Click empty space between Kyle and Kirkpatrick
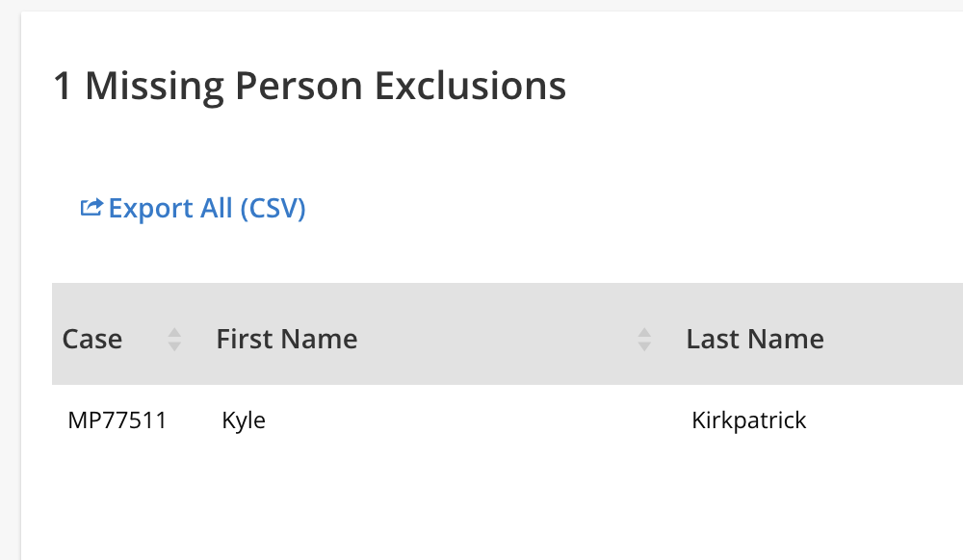Screen dimensions: 963x560 pos(462,420)
